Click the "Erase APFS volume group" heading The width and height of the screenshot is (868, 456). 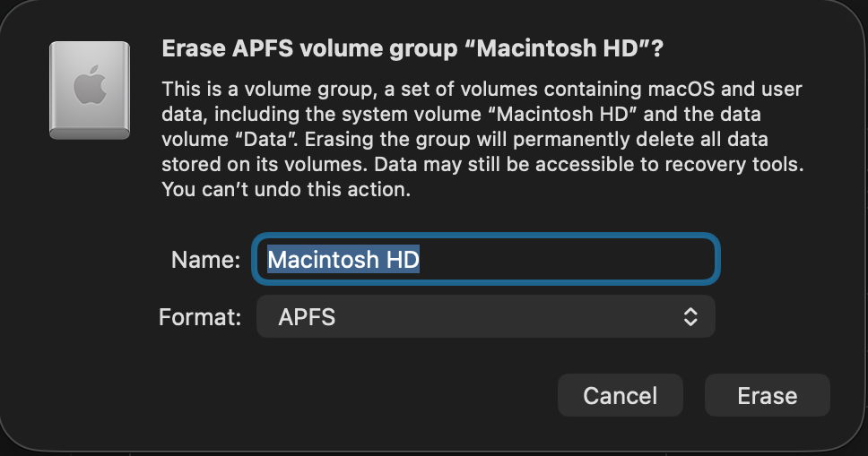click(309, 49)
